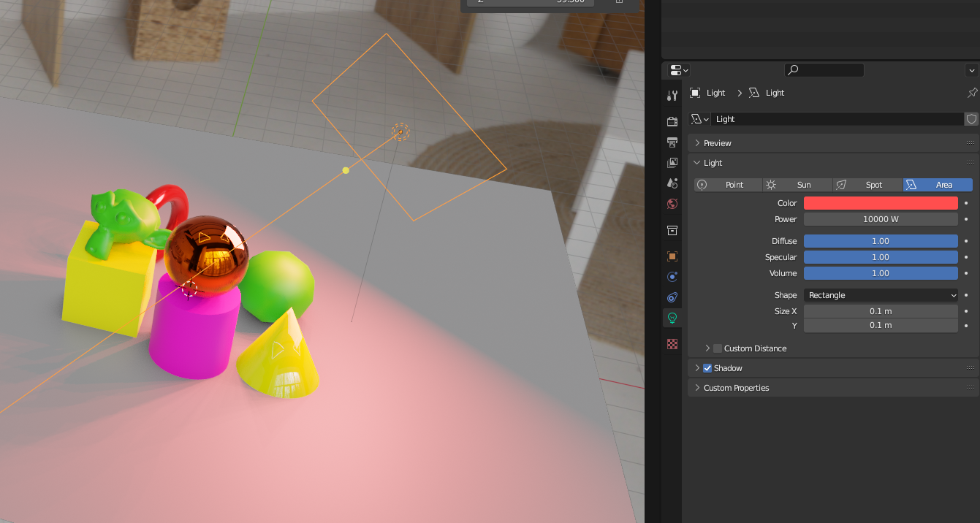Open the Physics properties tab

(x=672, y=277)
